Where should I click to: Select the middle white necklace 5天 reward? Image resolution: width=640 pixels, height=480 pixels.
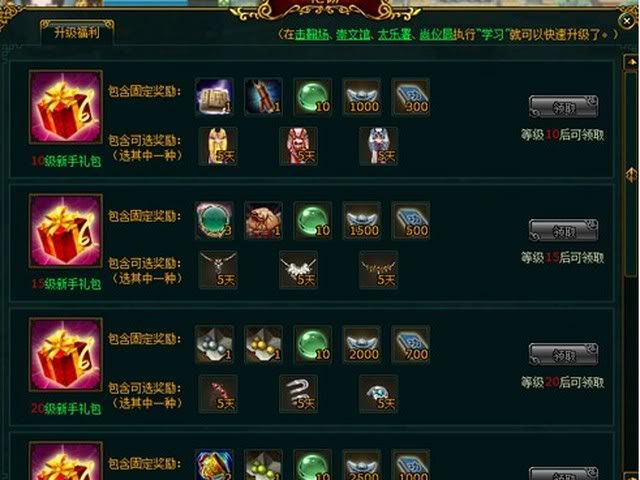pyautogui.click(x=298, y=270)
